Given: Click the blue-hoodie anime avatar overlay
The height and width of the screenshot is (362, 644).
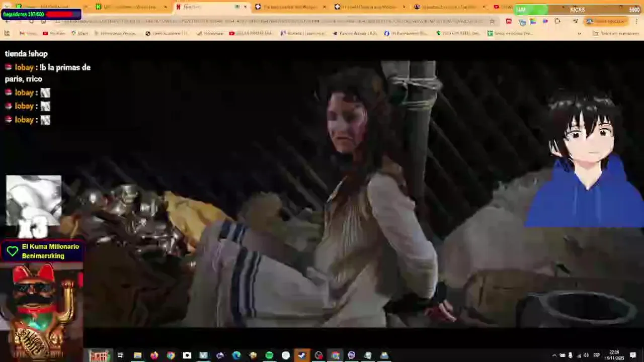Looking at the screenshot, I should coord(585,158).
